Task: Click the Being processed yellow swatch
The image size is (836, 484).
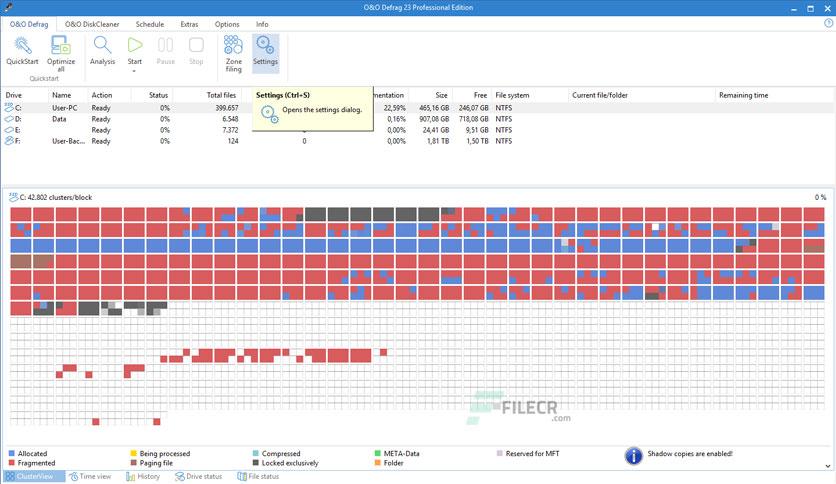Action: click(x=133, y=454)
